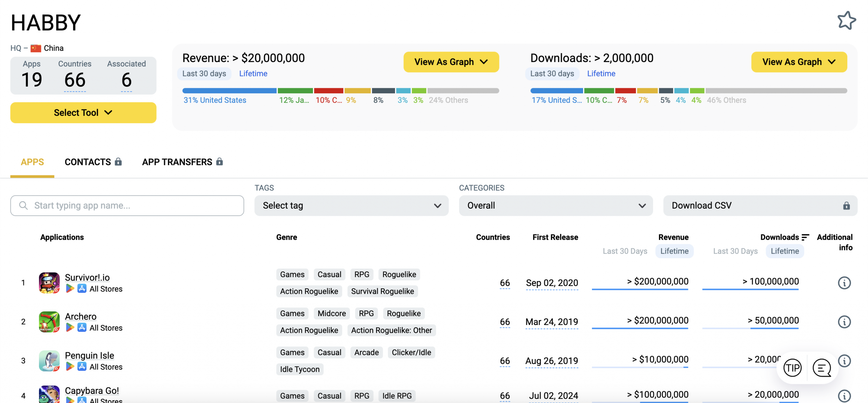Click Roguelike tag in Survivor!.io row
This screenshot has width=868, height=403.
click(x=399, y=274)
